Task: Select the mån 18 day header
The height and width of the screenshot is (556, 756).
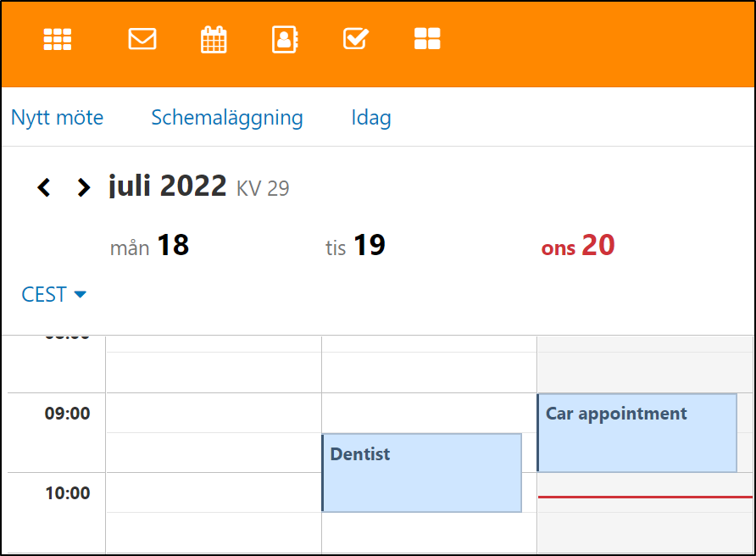Action: (150, 246)
